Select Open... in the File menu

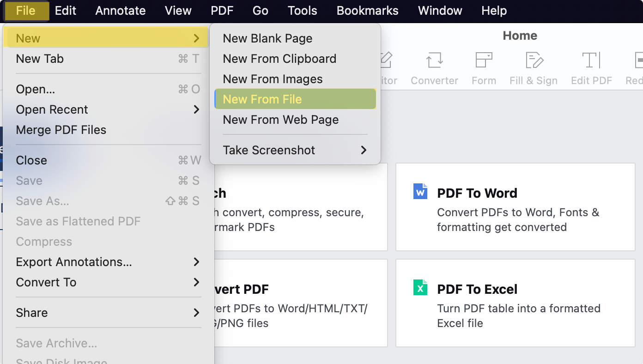[x=109, y=89]
